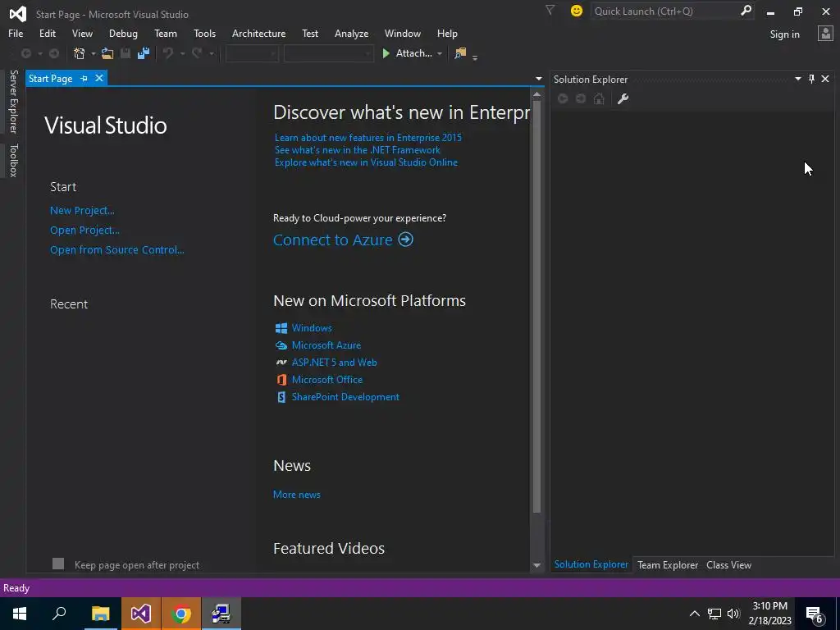Switch to the Team Explorer tab
The width and height of the screenshot is (840, 630).
pyautogui.click(x=668, y=564)
